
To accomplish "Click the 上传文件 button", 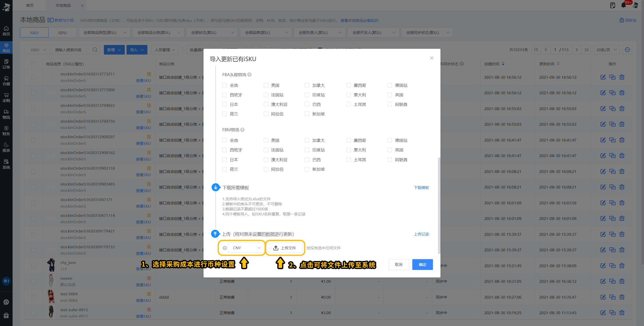I will click(x=285, y=248).
